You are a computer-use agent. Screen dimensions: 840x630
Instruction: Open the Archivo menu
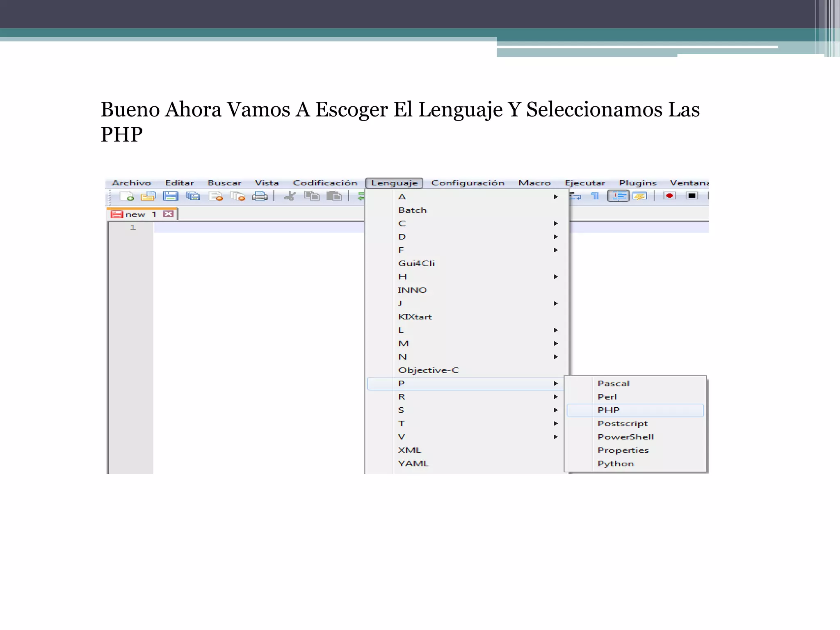(131, 183)
